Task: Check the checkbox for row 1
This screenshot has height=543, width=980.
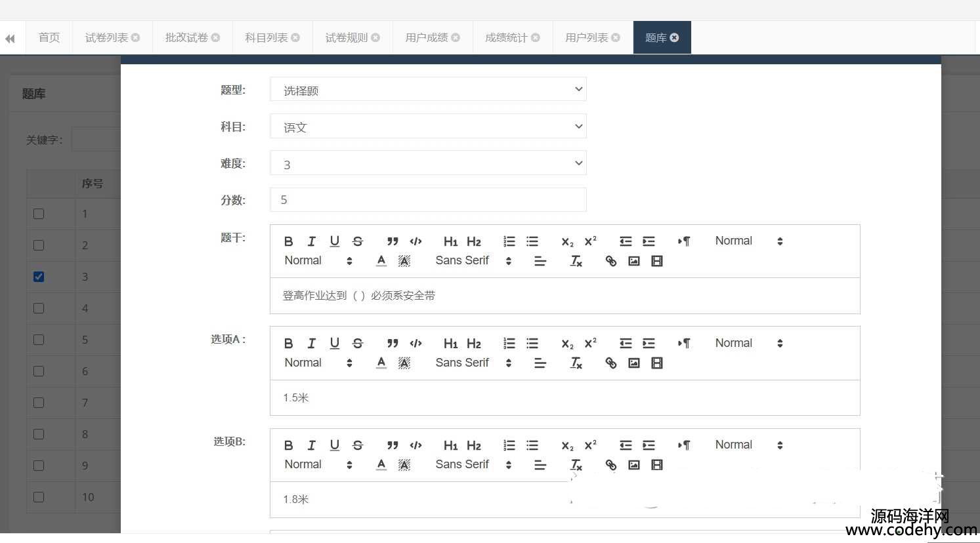Action: [39, 214]
